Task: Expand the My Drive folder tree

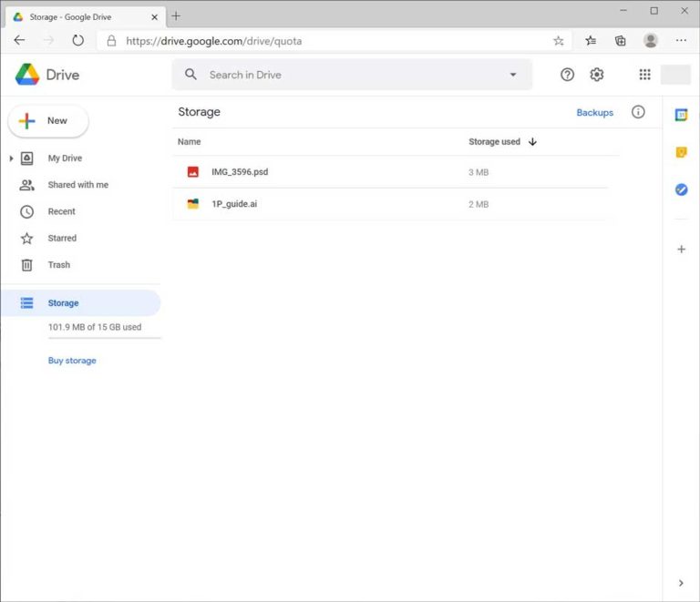Action: (11, 158)
